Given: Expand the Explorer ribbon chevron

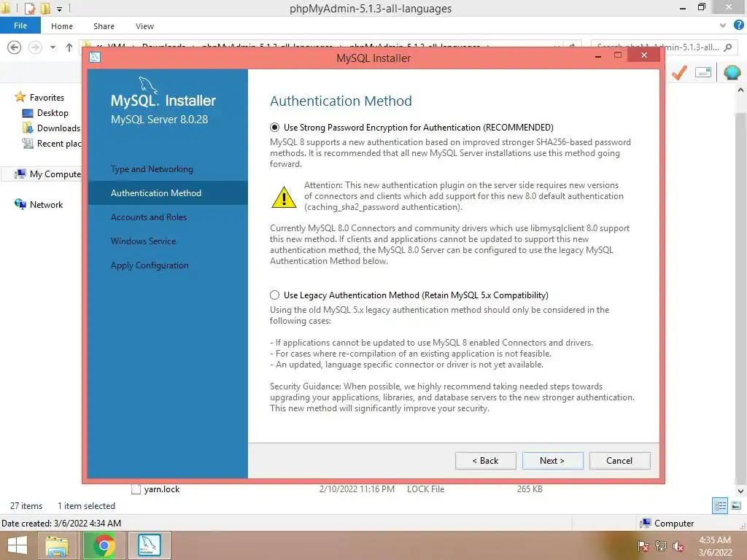Looking at the screenshot, I should click(723, 26).
